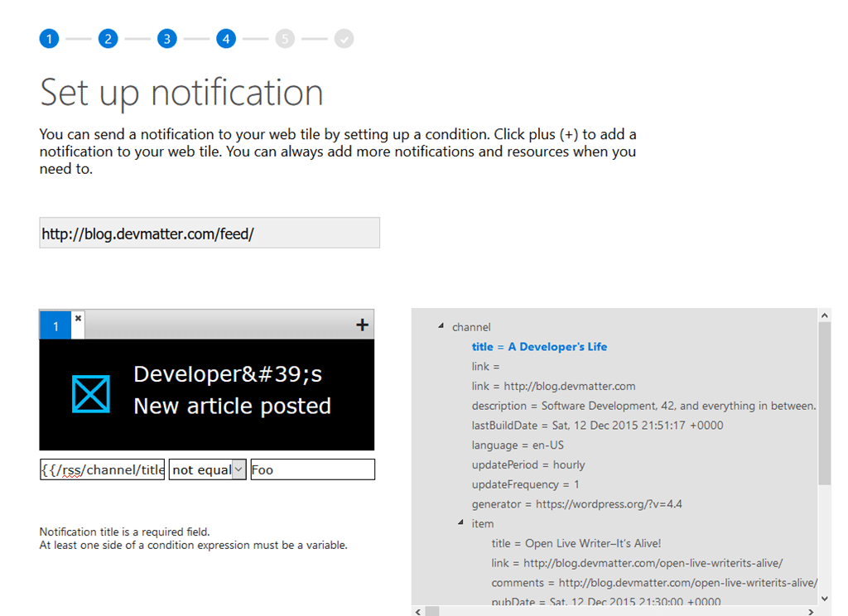Click the feed URL input field

pos(209,233)
